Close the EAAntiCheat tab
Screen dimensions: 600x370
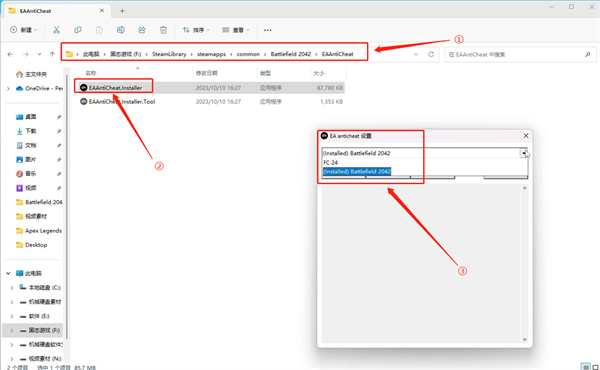[x=102, y=11]
